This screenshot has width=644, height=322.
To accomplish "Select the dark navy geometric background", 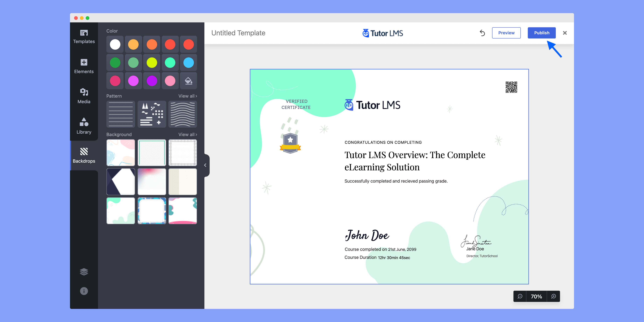I will [121, 182].
